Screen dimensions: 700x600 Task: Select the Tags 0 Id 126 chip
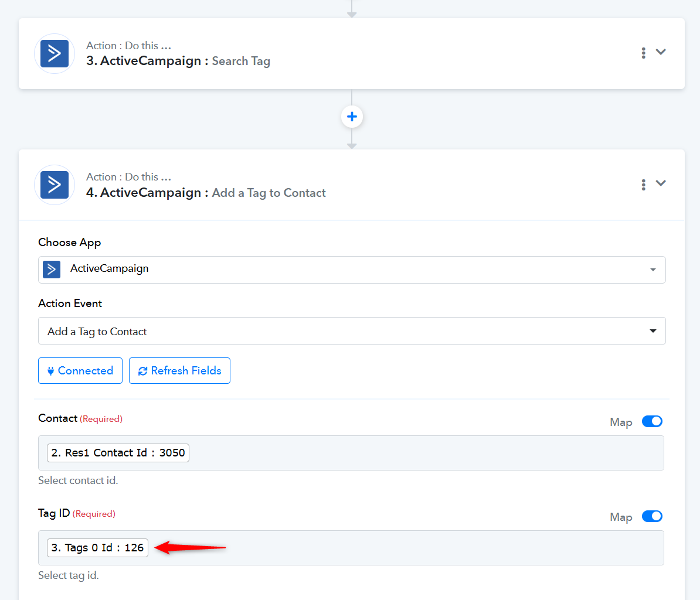tap(97, 548)
